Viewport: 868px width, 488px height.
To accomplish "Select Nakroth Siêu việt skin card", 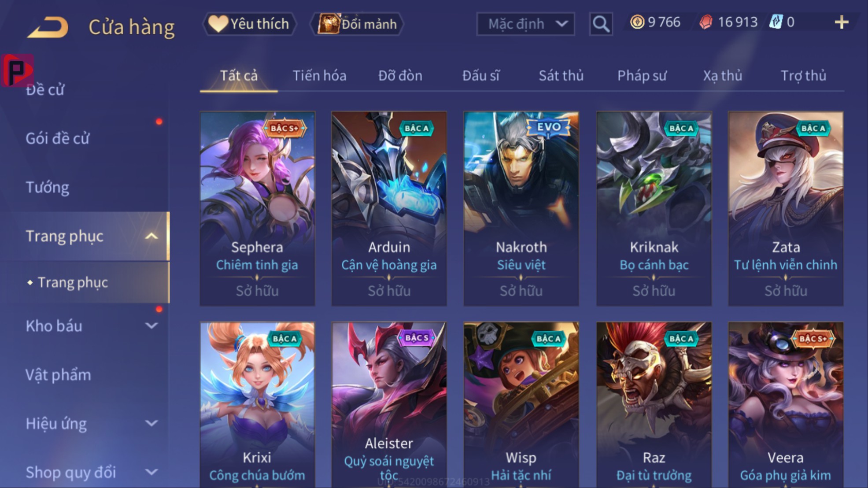I will [521, 208].
